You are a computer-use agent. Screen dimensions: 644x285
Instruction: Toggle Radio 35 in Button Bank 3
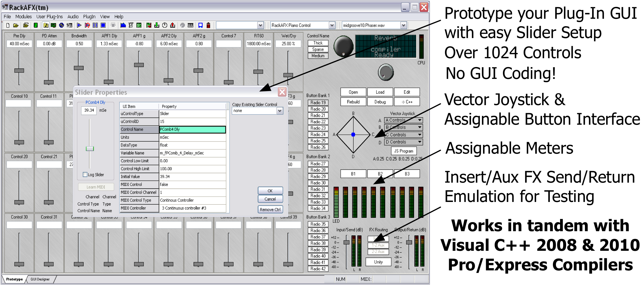point(318,224)
